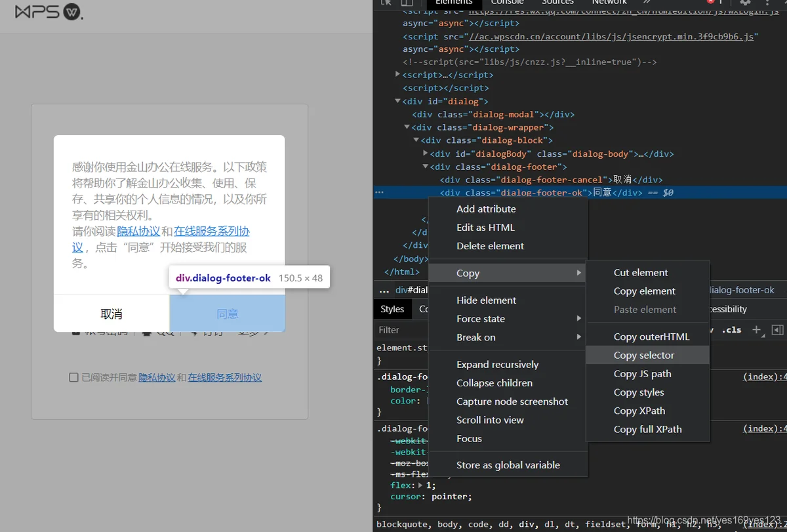Open the 隐私协议 link beside the 已阅读并同意 checkbox
Viewport: 787px width, 532px height.
157,377
